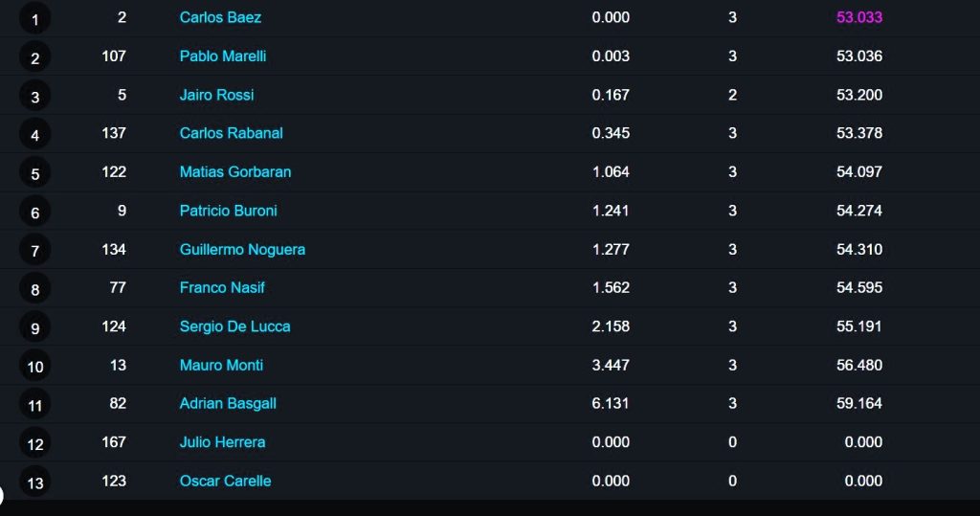Click lap time 59.164 in Basgall row
This screenshot has height=516, width=980.
pos(859,403)
